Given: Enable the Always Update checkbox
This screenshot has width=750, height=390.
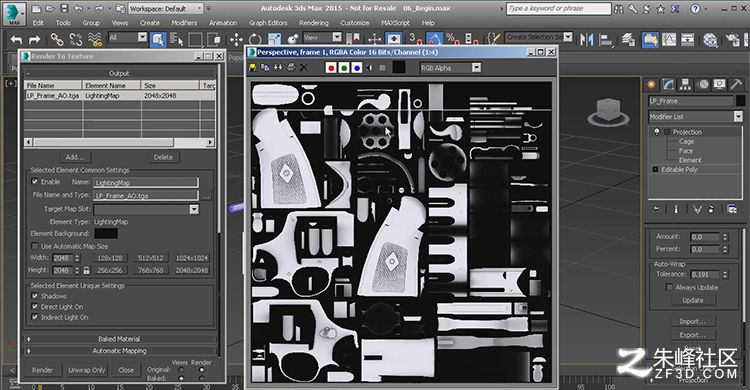Looking at the screenshot, I should pos(669,287).
